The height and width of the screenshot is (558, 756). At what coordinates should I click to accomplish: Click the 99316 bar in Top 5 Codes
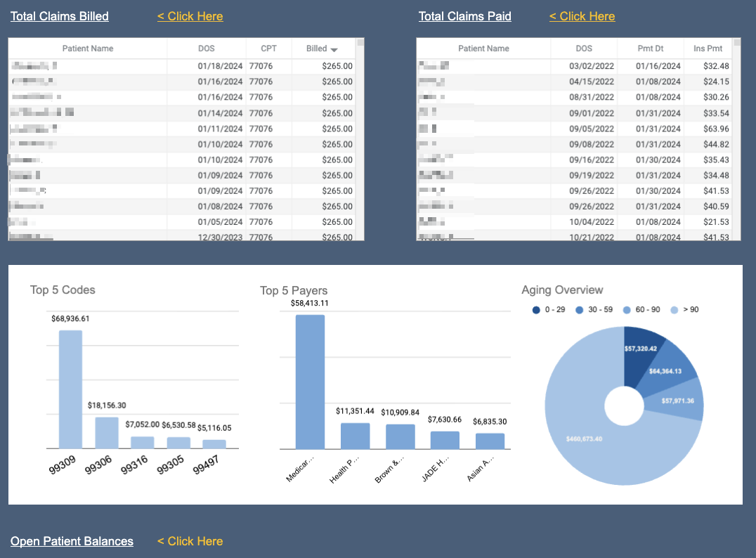click(142, 442)
